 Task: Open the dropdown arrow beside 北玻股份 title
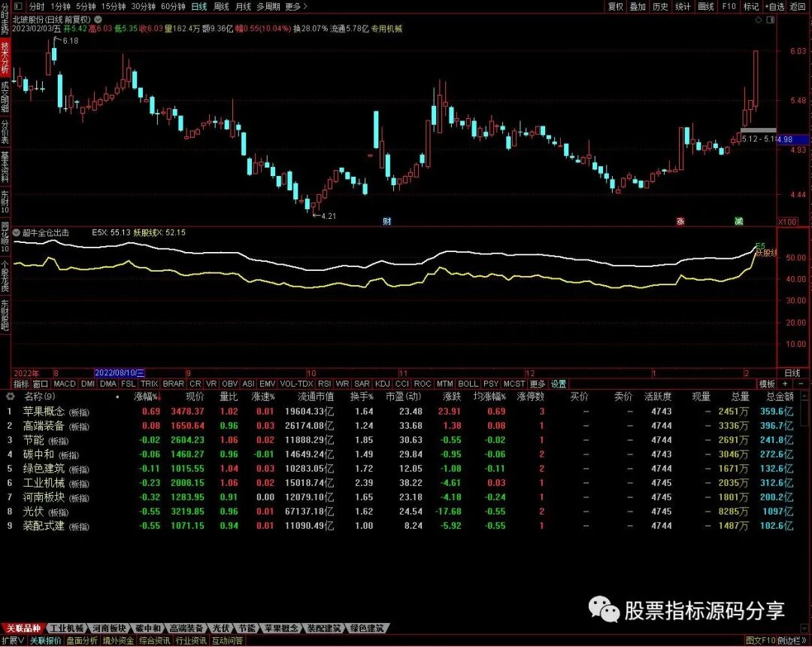pos(98,20)
